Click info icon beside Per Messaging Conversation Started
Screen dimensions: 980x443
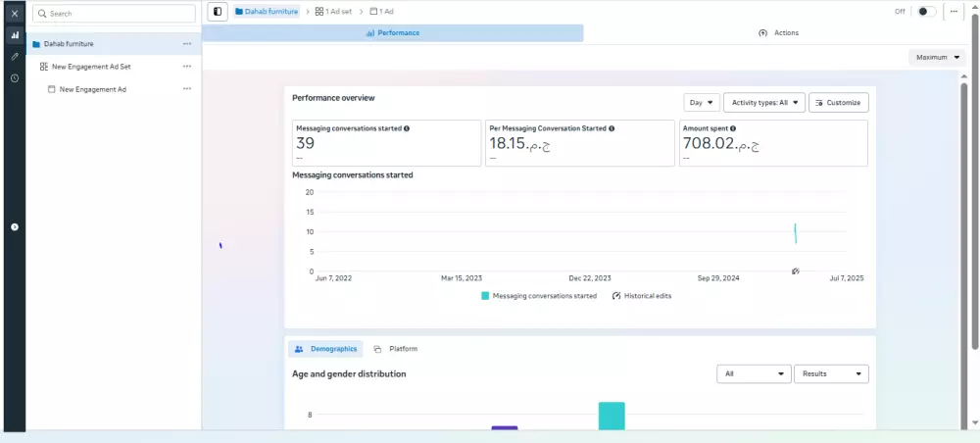click(x=612, y=128)
